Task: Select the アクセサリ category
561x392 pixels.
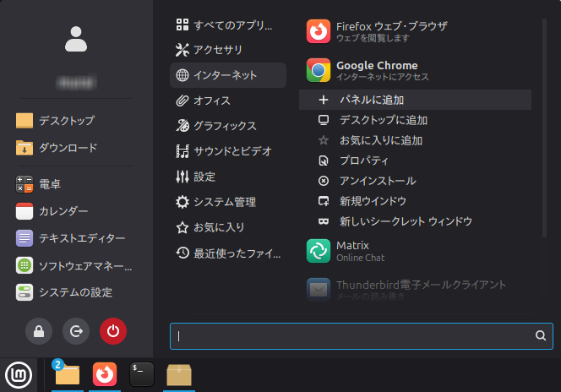Action: [217, 50]
